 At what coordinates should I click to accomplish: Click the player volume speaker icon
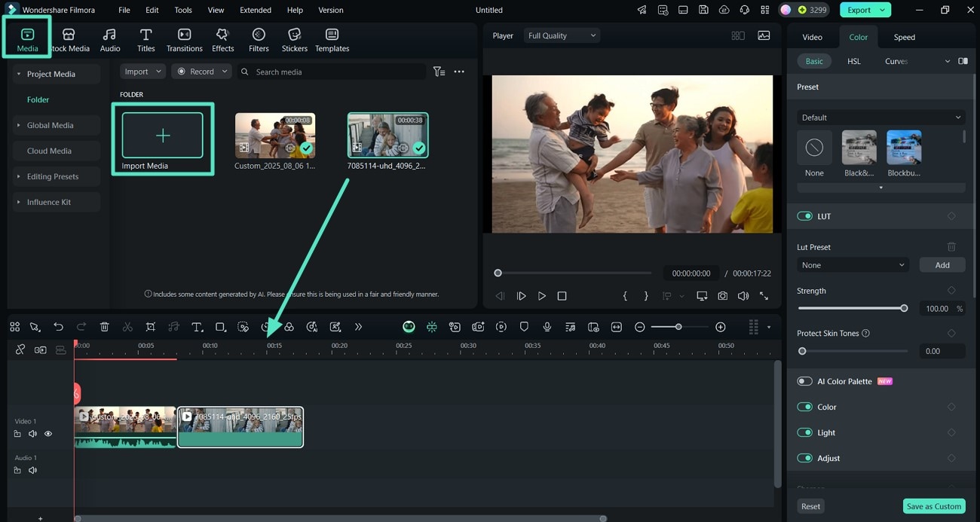(743, 296)
